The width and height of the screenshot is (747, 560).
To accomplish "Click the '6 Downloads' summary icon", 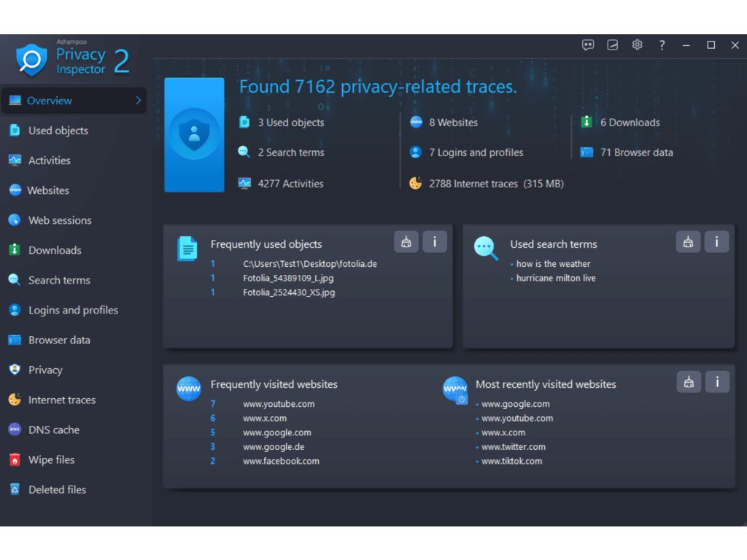I will [x=587, y=122].
